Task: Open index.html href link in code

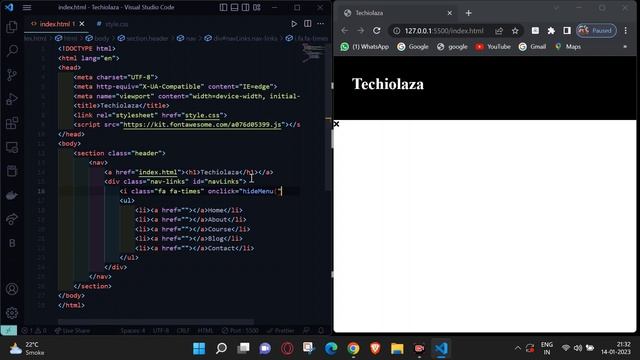Action: click(158, 172)
